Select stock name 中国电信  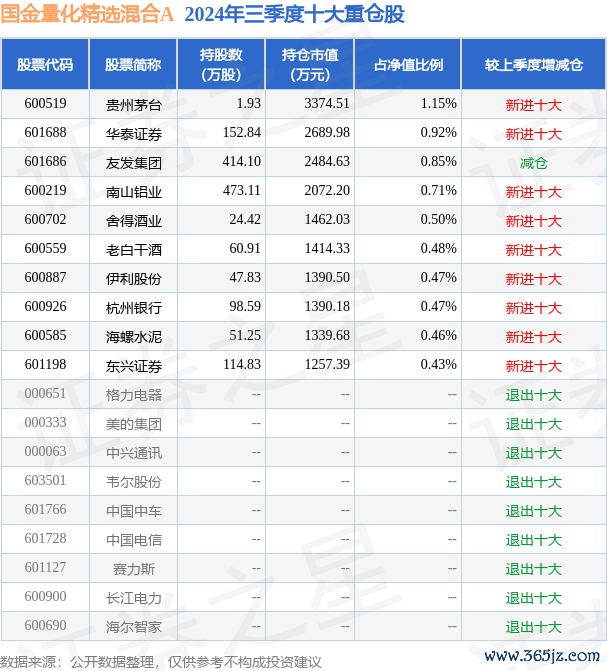134,540
